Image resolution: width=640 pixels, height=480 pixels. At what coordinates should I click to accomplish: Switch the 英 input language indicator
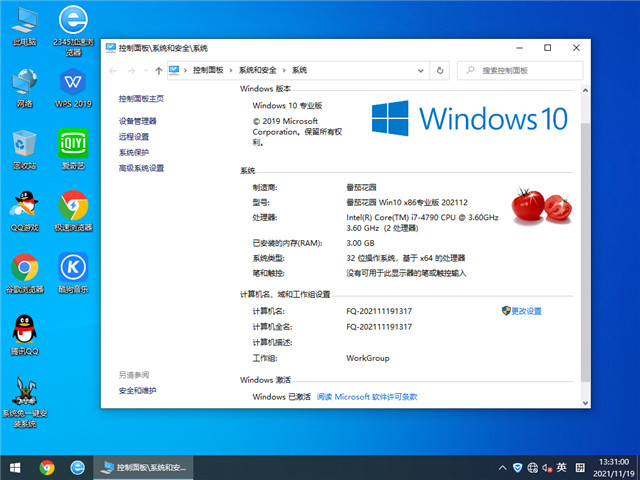click(562, 468)
